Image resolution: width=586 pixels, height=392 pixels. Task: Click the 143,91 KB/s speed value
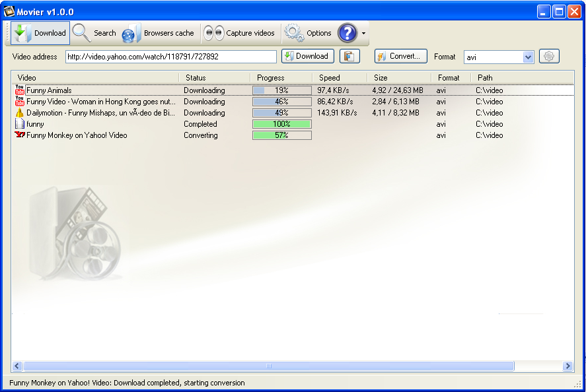tap(337, 113)
